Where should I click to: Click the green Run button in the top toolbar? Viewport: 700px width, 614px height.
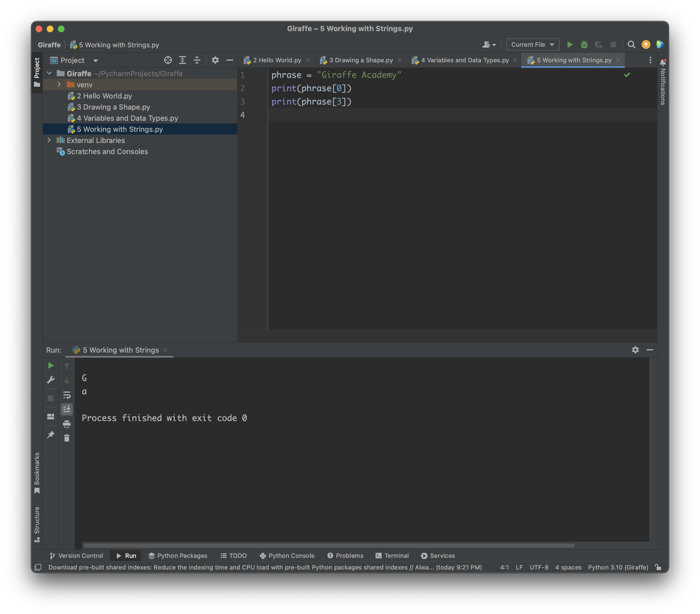570,44
